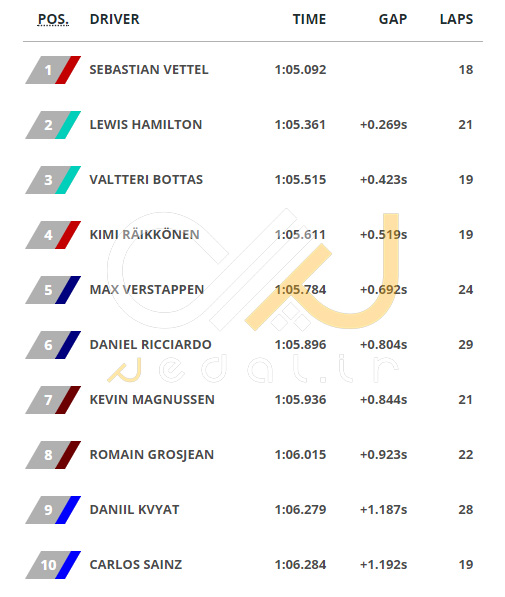
Task: Select the position 9 badge for Kvyat
Action: point(53,510)
